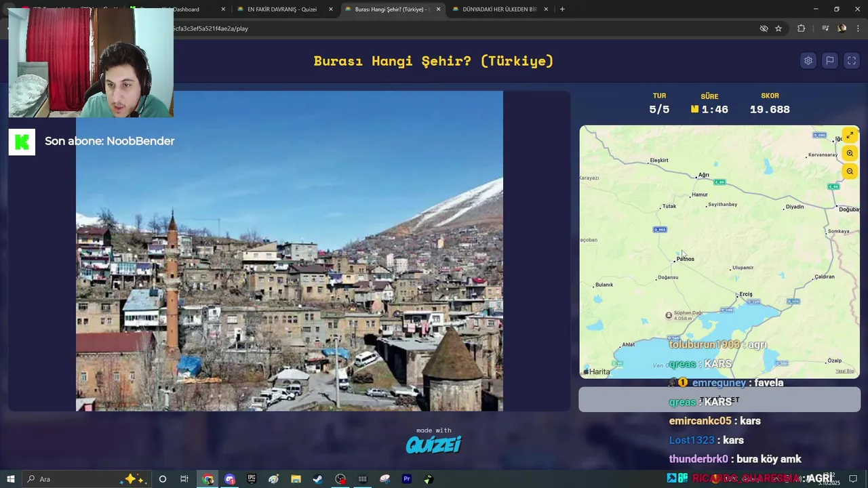Click the crossed-eye icon in address bar
The height and width of the screenshot is (488, 868).
[x=764, y=28]
